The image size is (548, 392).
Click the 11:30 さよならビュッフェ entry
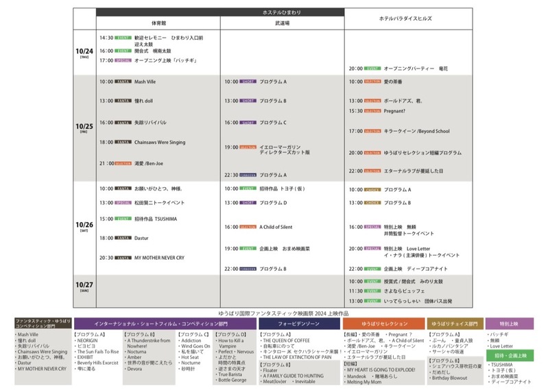point(387,291)
